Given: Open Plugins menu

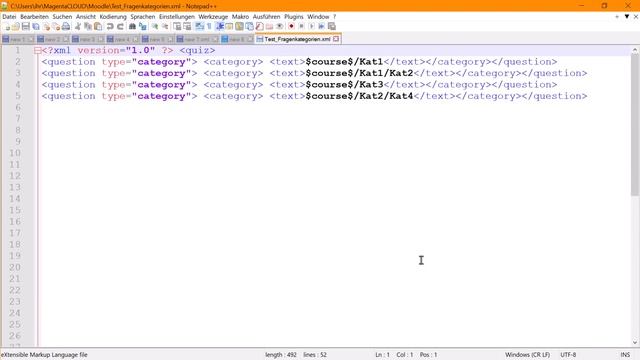Looking at the screenshot, I should (293, 17).
